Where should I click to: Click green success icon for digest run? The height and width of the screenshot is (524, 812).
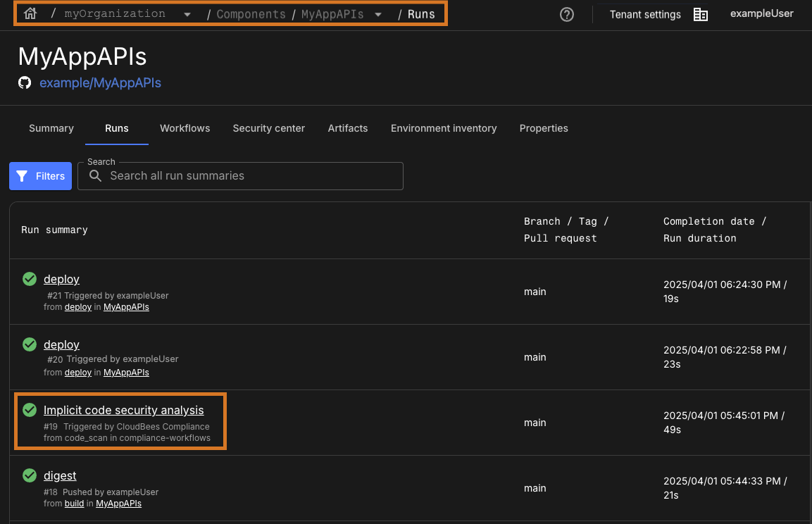(30, 475)
